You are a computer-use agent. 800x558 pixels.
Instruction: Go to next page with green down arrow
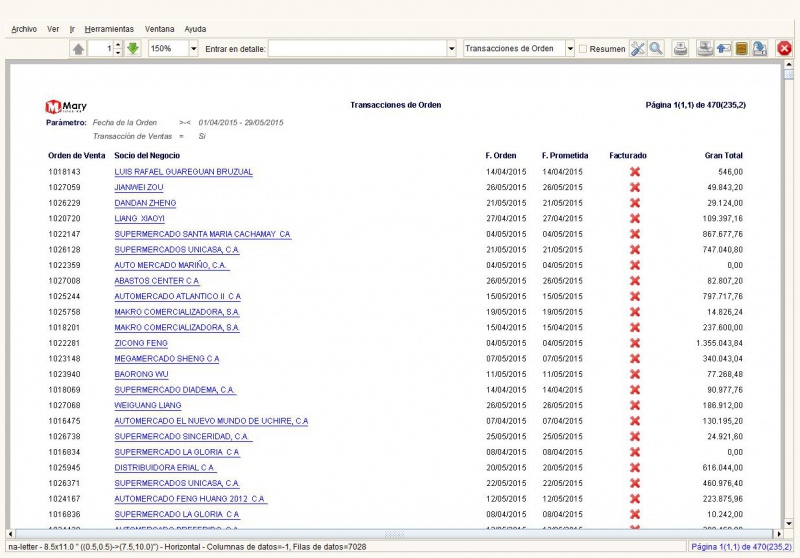pos(133,49)
